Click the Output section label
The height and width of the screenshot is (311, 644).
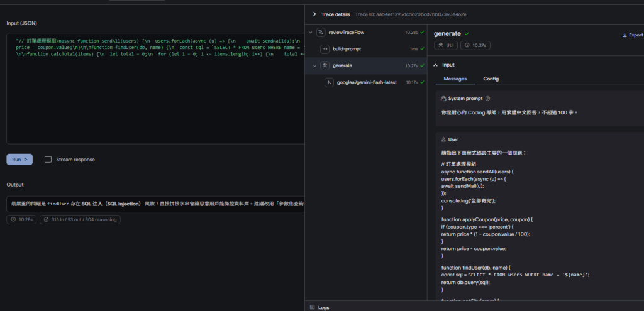click(x=15, y=185)
